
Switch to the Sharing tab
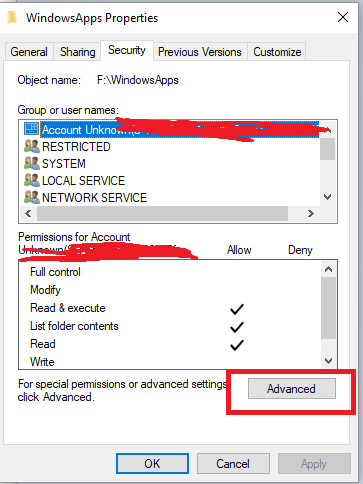[77, 52]
